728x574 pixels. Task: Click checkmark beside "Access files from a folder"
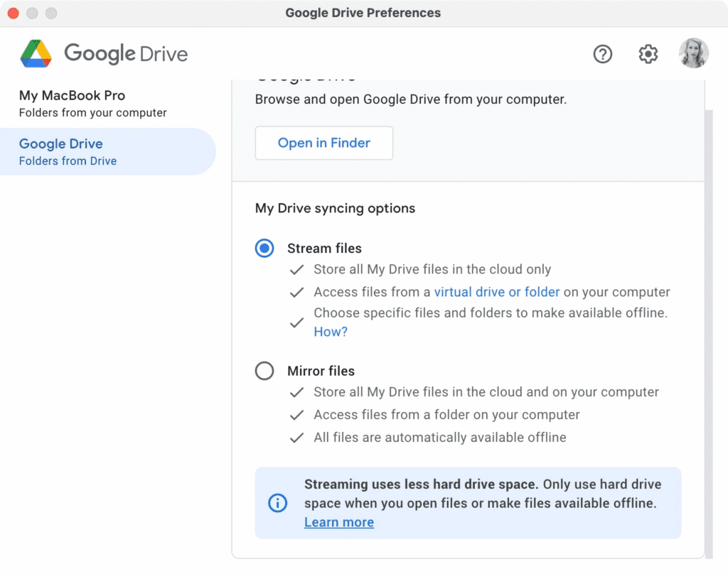coord(297,415)
